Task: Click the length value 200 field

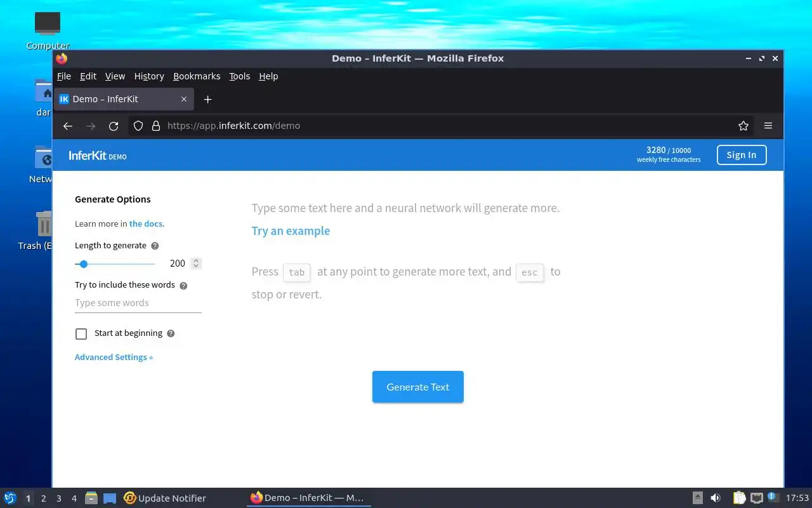Action: 177,264
